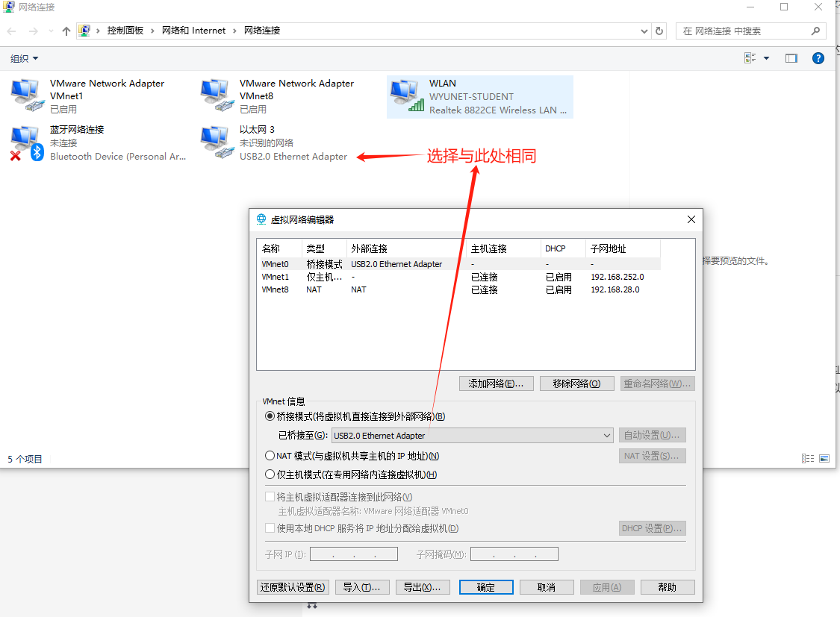Screen dimensions: 840x617
Task: Select 桥接模式 radio button
Action: (x=270, y=416)
